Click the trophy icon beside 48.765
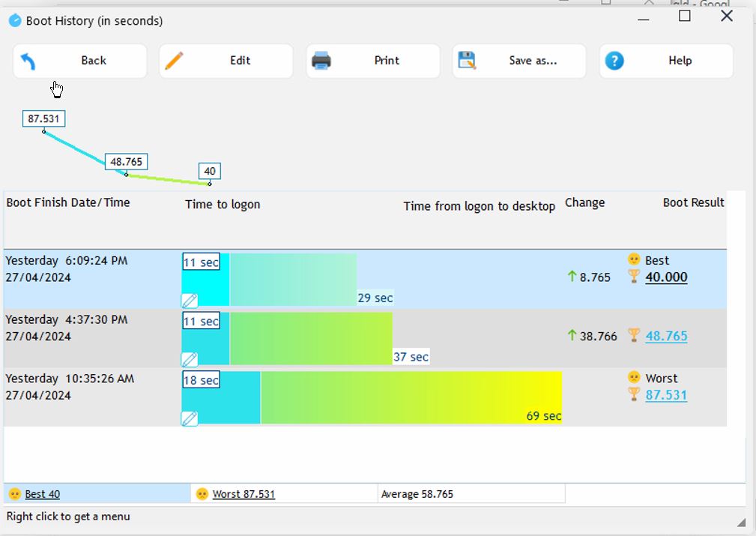 [634, 335]
